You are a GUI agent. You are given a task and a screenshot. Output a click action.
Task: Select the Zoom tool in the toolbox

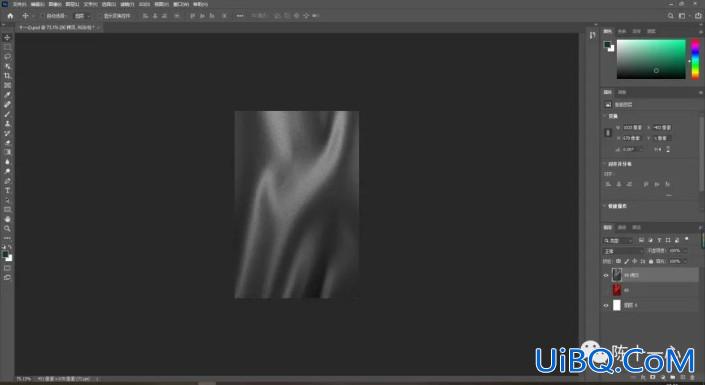[x=7, y=228]
